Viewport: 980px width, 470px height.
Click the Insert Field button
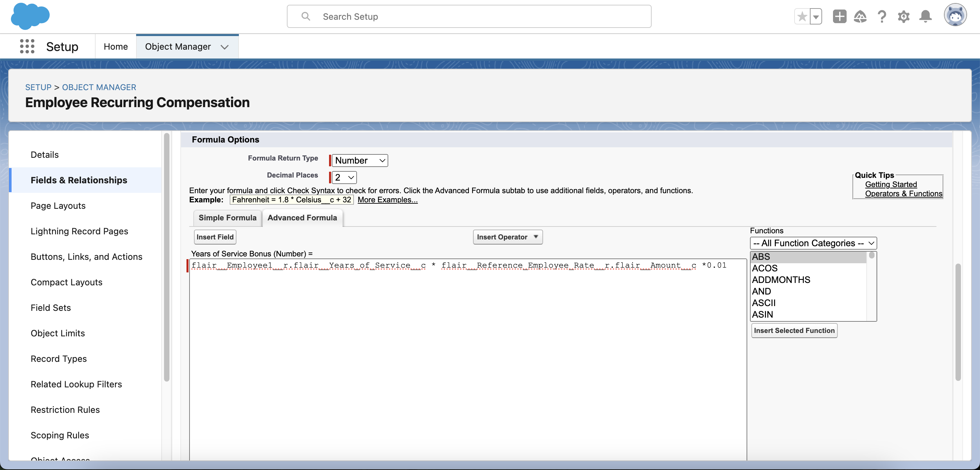click(215, 237)
